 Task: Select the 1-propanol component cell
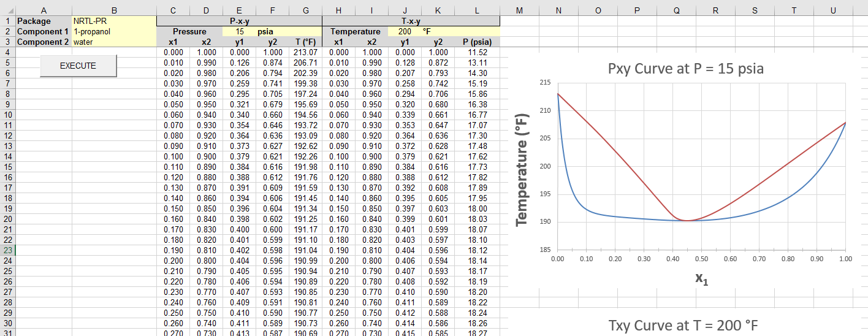[x=114, y=31]
